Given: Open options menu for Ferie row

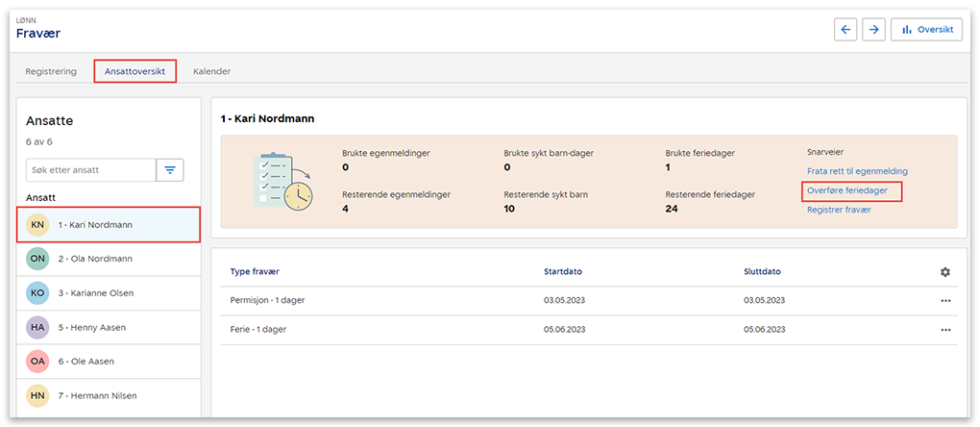Looking at the screenshot, I should [x=945, y=330].
